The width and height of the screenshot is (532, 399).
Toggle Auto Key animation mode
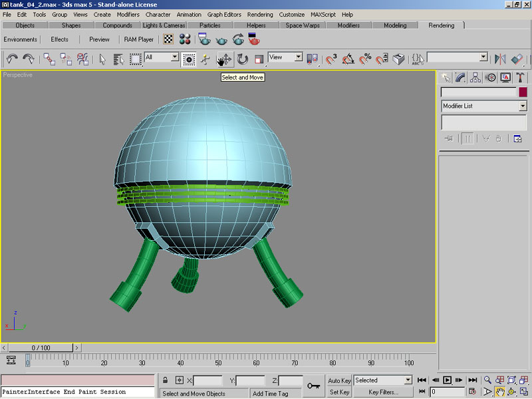pos(339,380)
